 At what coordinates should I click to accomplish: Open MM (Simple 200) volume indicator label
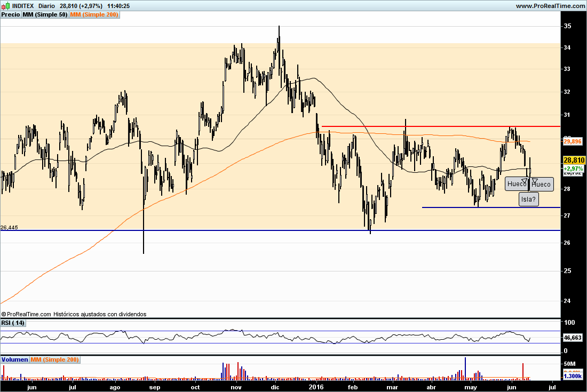point(54,359)
